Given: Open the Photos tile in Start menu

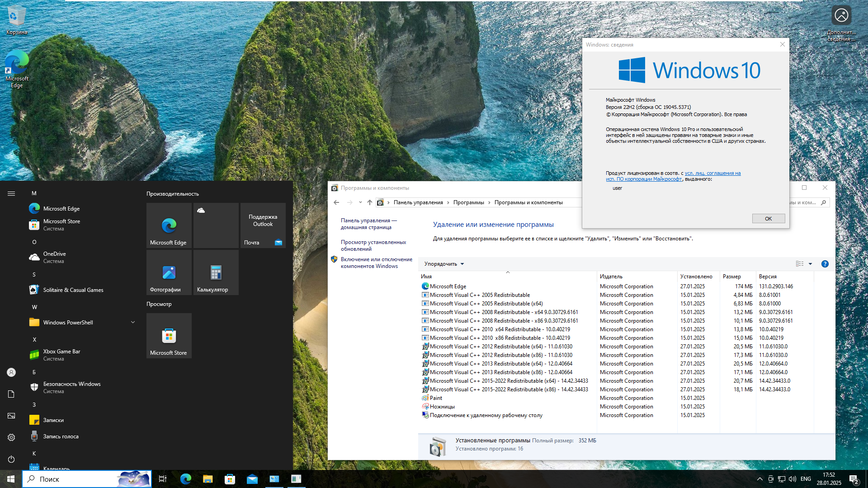Looking at the screenshot, I should (x=169, y=272).
